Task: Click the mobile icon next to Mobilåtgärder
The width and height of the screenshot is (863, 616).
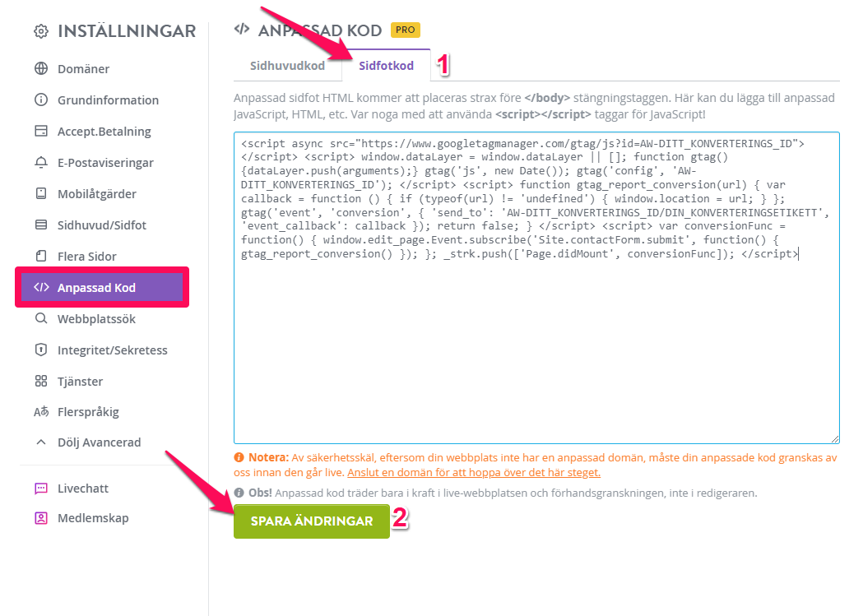Action: 41,193
